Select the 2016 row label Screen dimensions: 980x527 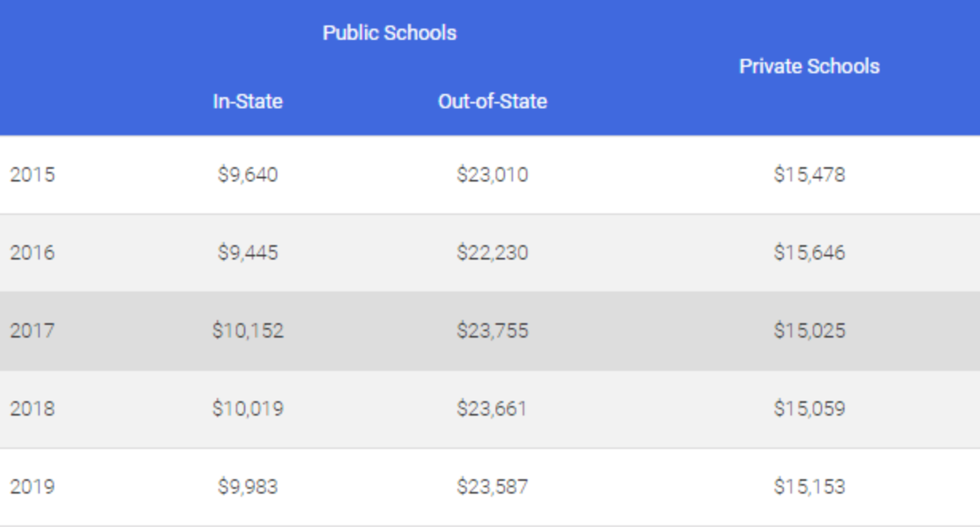(x=33, y=252)
